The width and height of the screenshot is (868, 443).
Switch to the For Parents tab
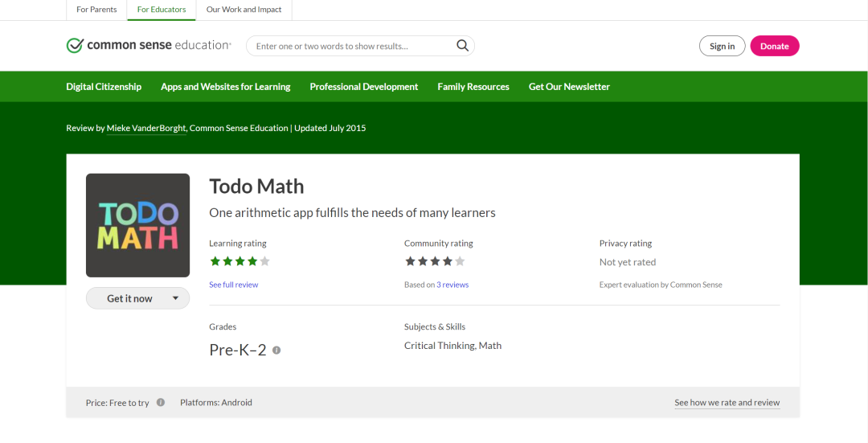pyautogui.click(x=96, y=10)
